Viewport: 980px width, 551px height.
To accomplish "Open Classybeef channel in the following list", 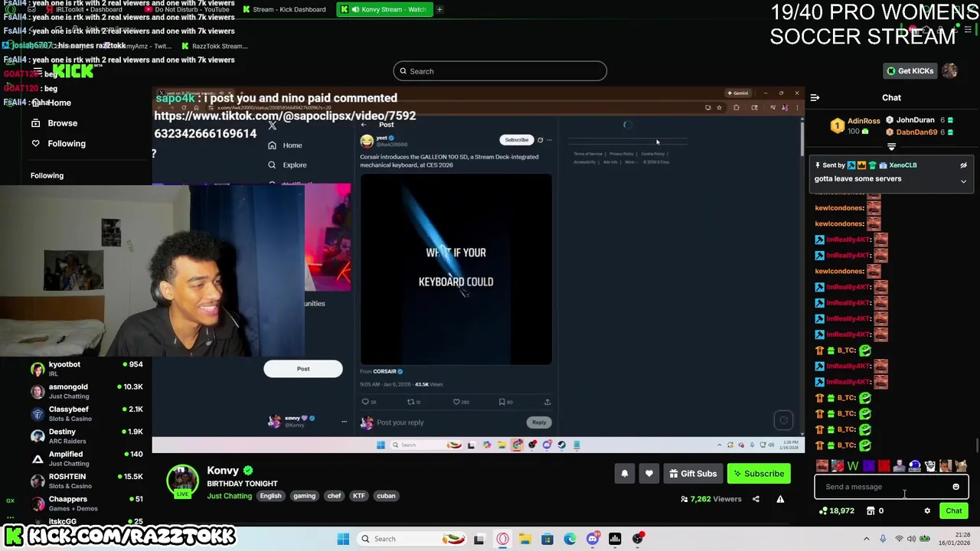I will [x=86, y=414].
